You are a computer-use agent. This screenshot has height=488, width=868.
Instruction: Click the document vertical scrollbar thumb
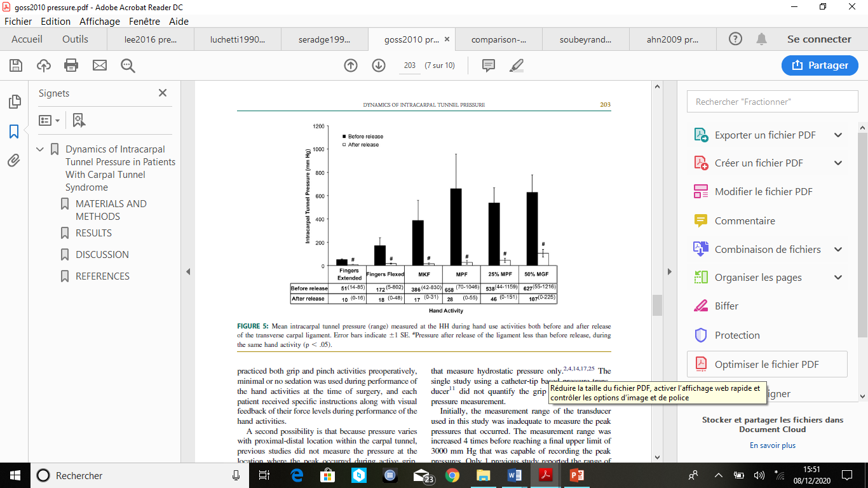point(658,305)
